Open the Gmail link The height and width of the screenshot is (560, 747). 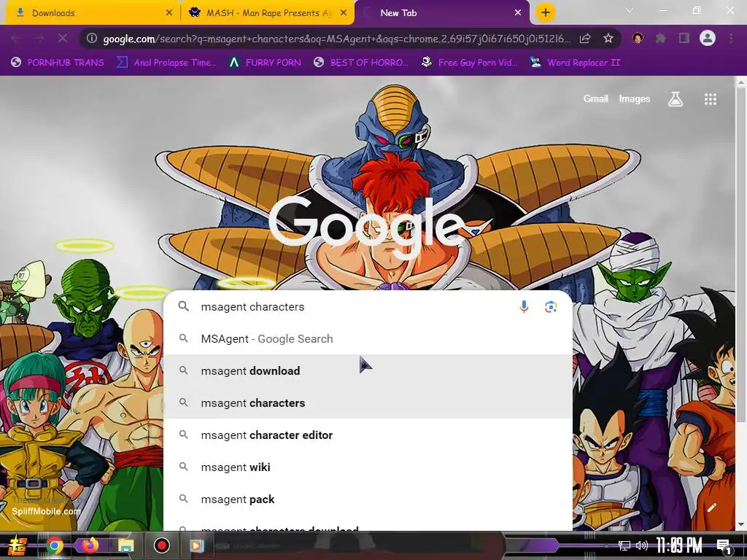click(595, 98)
